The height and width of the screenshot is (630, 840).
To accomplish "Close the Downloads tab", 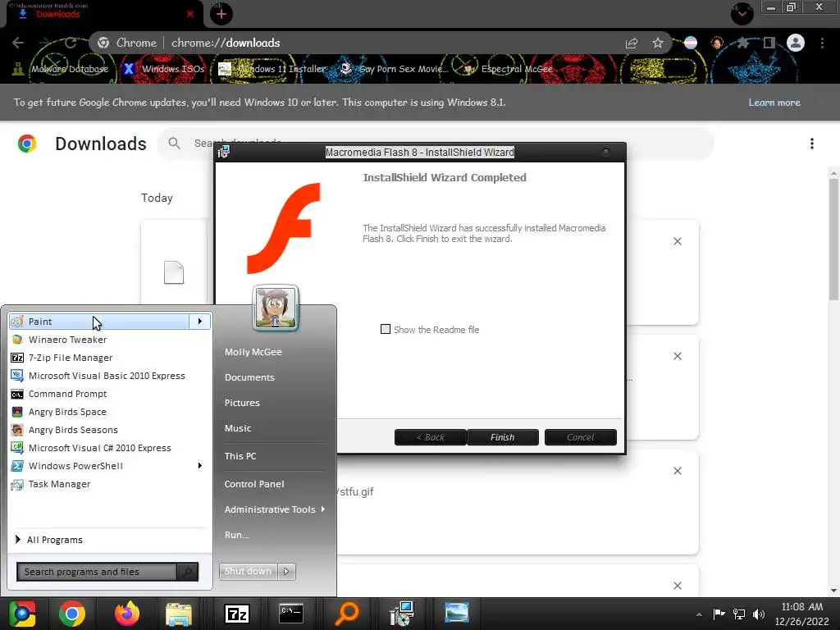I will pyautogui.click(x=190, y=14).
